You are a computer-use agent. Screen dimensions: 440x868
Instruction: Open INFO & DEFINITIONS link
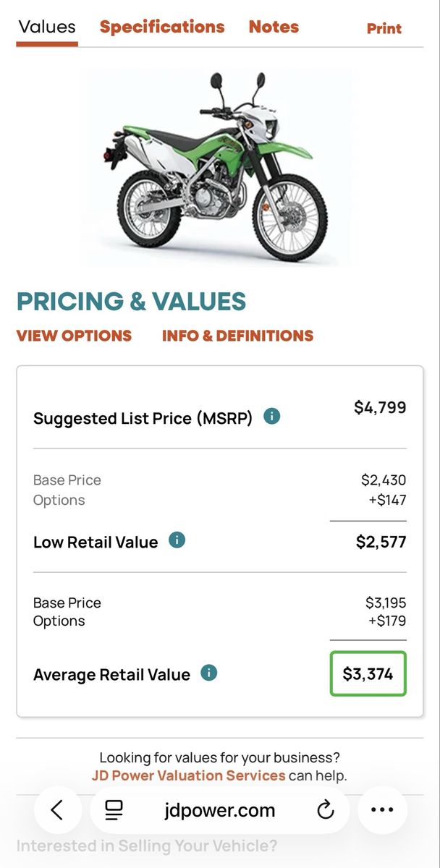pos(237,336)
